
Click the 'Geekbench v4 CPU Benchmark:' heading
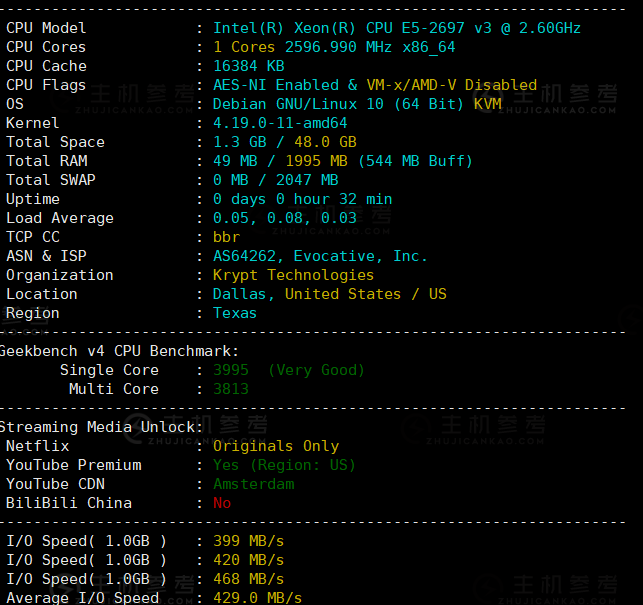[x=119, y=351]
